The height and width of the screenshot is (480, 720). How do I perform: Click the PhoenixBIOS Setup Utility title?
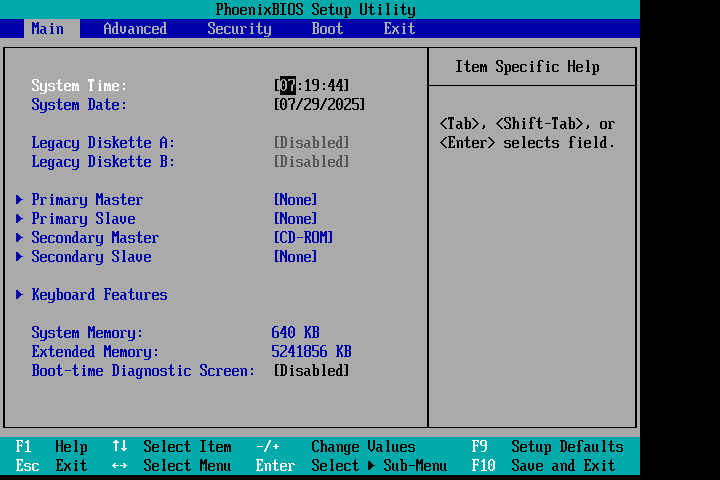point(315,9)
